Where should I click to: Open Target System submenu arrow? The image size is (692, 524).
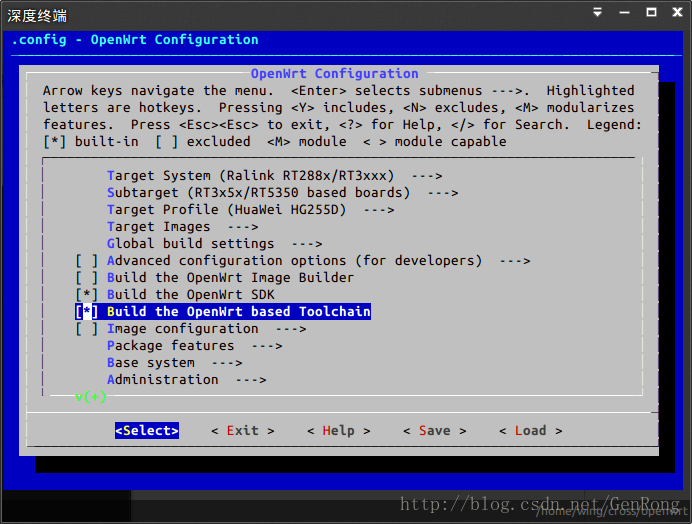point(427,176)
